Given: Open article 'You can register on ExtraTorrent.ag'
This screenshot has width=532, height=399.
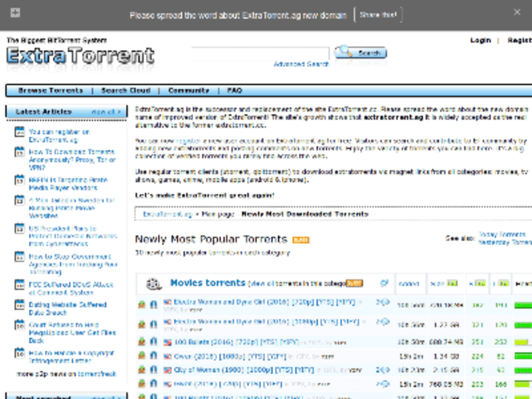Looking at the screenshot, I should (59, 136).
